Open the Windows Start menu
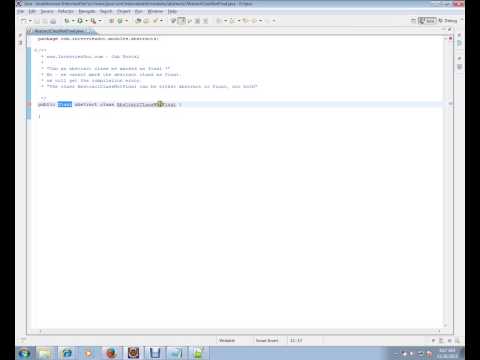This screenshot has width=480, height=360. [x=24, y=353]
